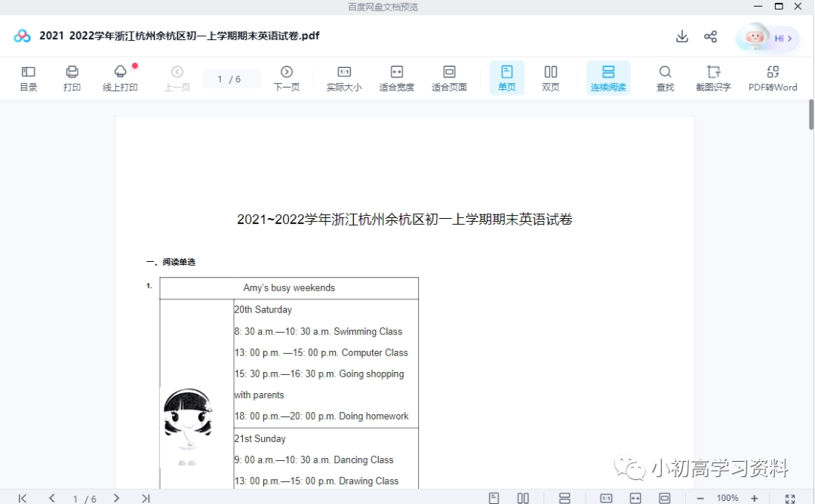Click the 一、阅读单选 section heading
Viewport: 815px width, 504px height.
[x=171, y=262]
